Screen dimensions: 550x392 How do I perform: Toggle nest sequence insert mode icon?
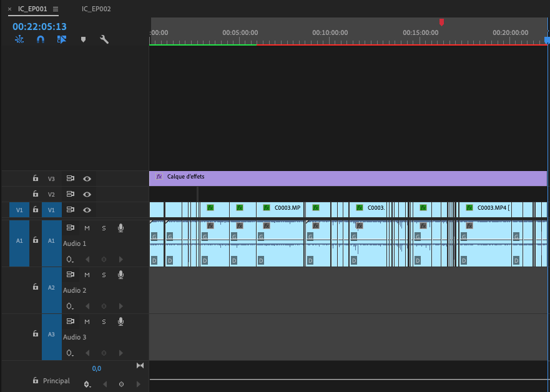coord(19,39)
